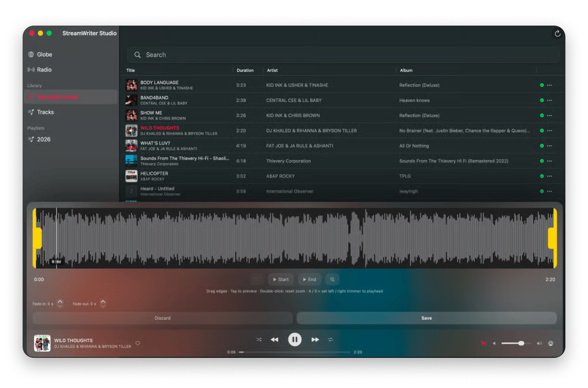Viewport: 588px width, 388px height.
Task: Adjust the Fade in stepper
Action: pos(60,304)
